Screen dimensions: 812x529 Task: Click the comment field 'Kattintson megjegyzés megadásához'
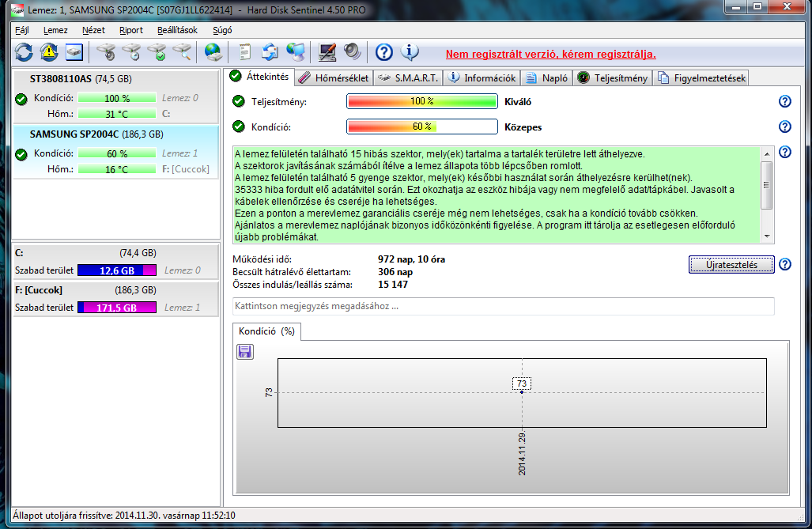click(x=504, y=306)
